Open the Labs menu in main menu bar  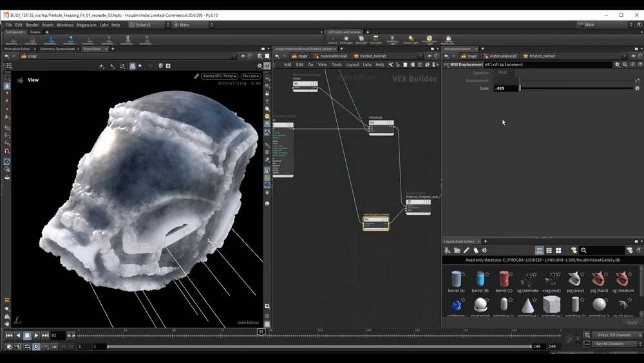coord(104,25)
